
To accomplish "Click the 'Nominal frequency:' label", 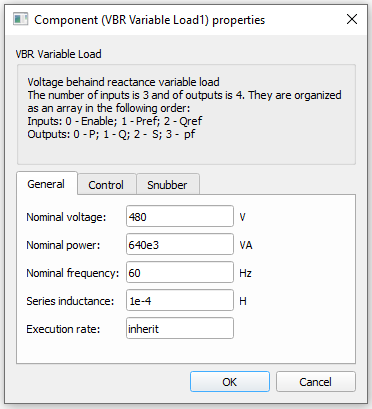I will pos(72,273).
